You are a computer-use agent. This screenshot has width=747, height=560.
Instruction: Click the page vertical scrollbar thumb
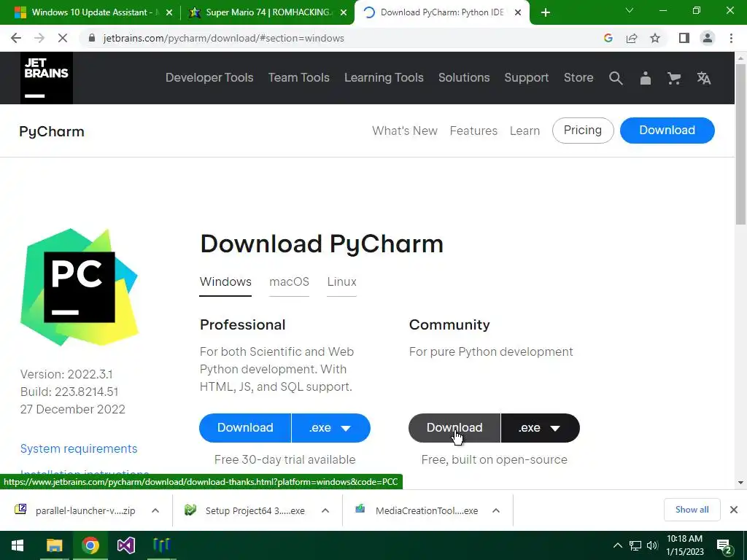point(740,144)
